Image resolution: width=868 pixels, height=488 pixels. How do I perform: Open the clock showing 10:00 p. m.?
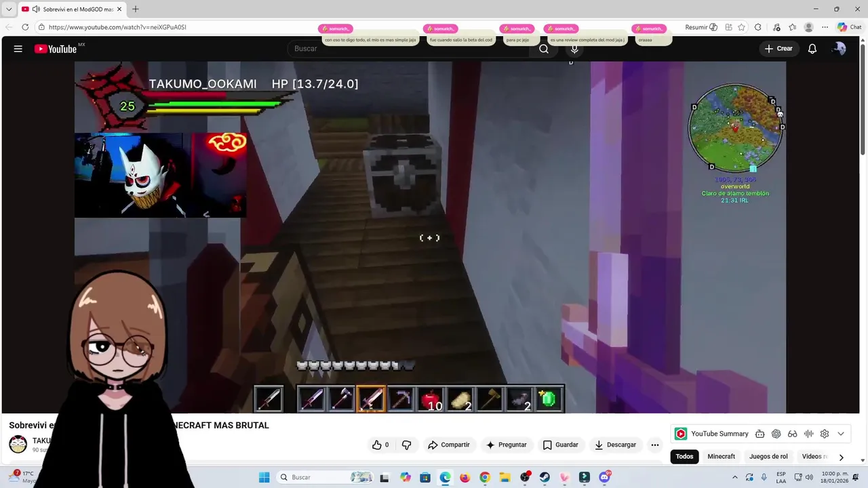click(x=835, y=477)
